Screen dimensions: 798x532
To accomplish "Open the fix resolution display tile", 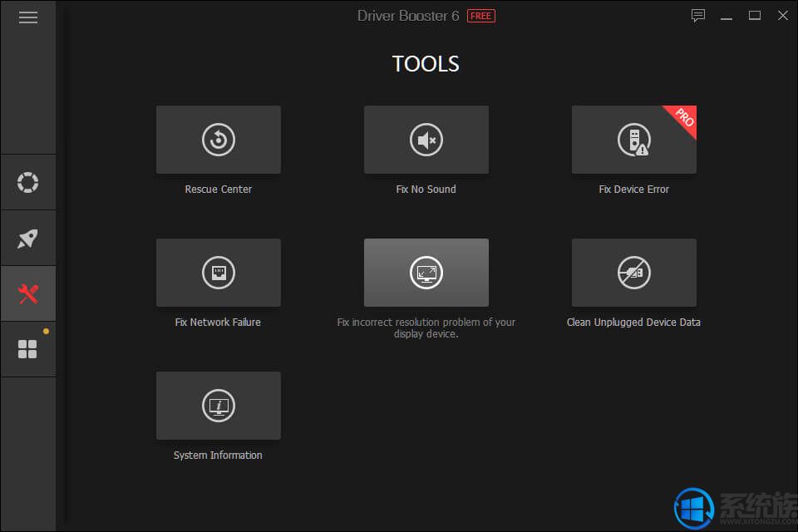I will pos(426,273).
